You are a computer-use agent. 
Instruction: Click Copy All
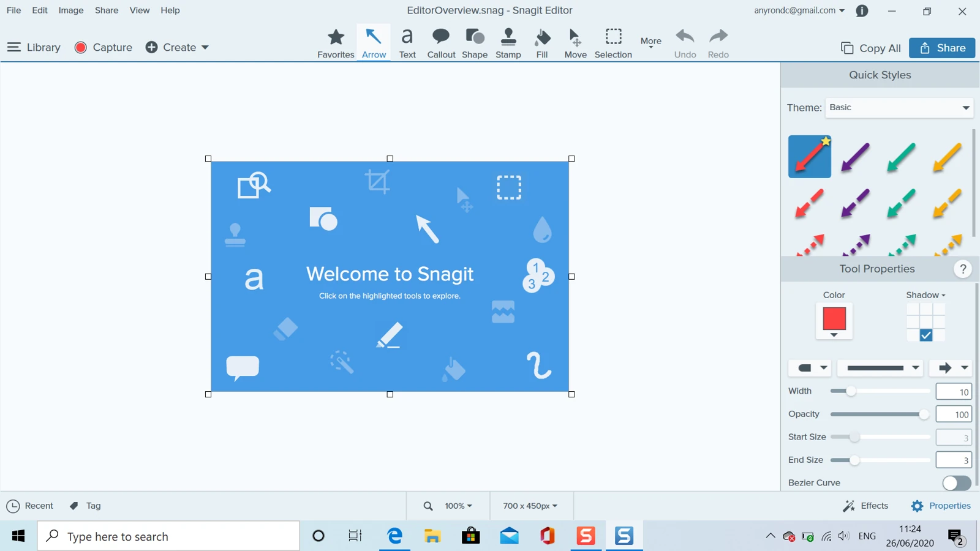coord(870,48)
